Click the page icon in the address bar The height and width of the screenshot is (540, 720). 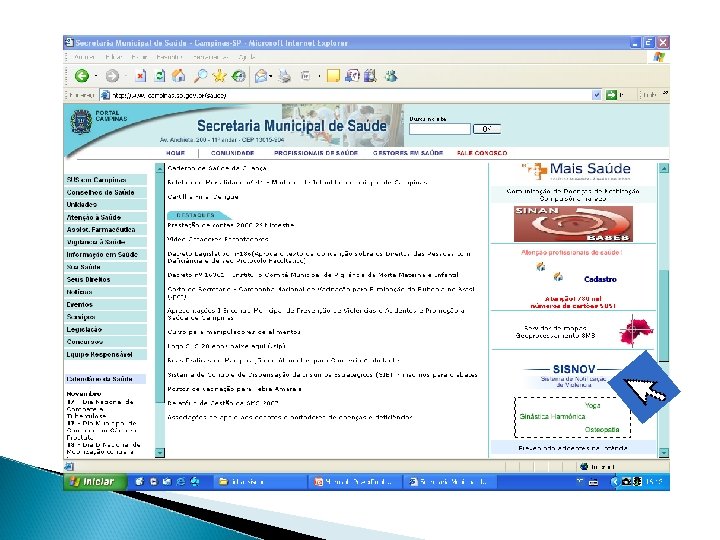coord(105,95)
